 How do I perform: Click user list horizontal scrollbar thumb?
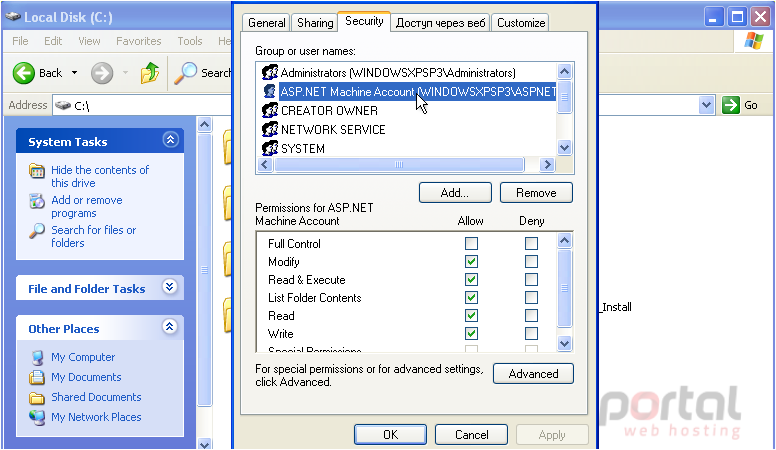[x=399, y=164]
